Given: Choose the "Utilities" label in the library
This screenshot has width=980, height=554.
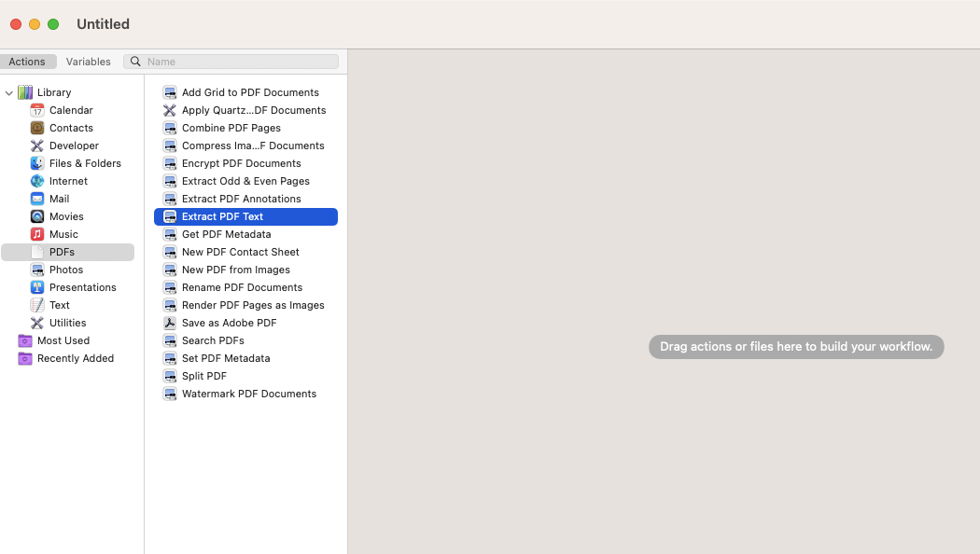Looking at the screenshot, I should click(x=67, y=323).
